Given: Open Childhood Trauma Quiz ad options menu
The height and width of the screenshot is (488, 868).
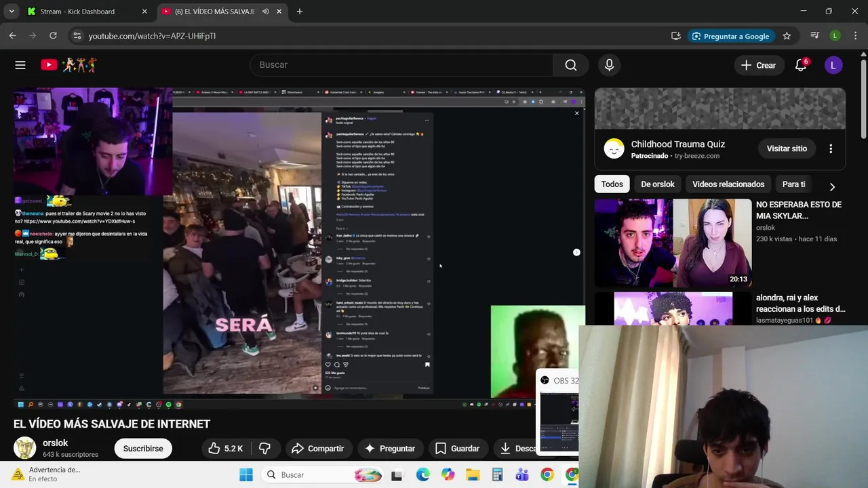Looking at the screenshot, I should coord(831,148).
